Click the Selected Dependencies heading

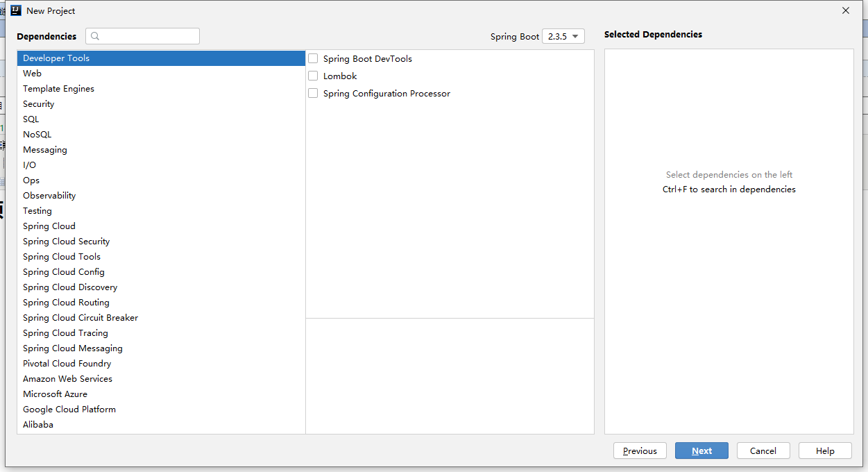point(653,34)
